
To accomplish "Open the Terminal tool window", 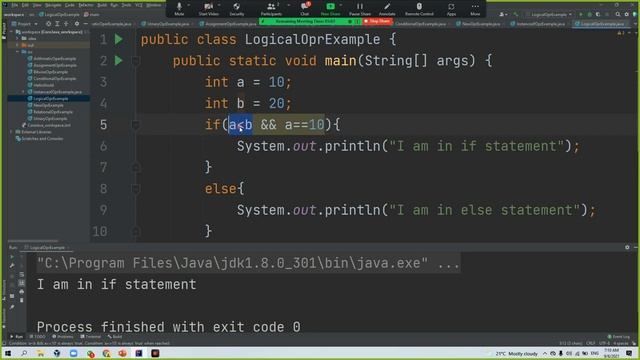I will click(91, 337).
